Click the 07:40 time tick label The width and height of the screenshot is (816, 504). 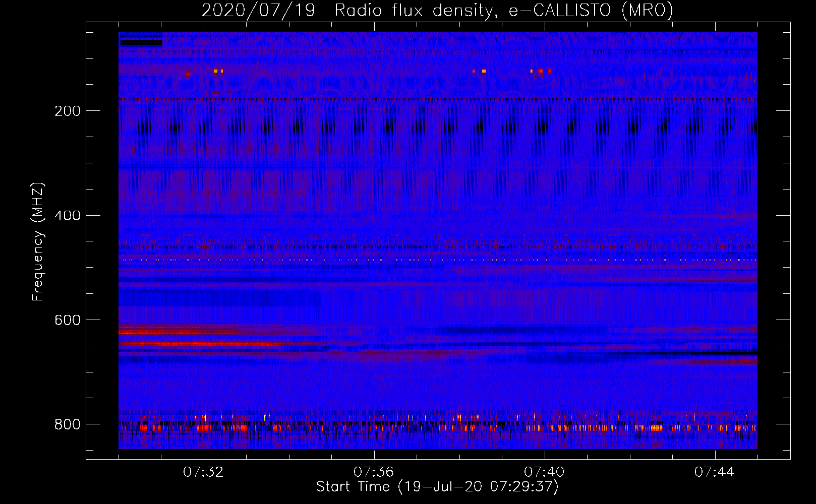[545, 472]
